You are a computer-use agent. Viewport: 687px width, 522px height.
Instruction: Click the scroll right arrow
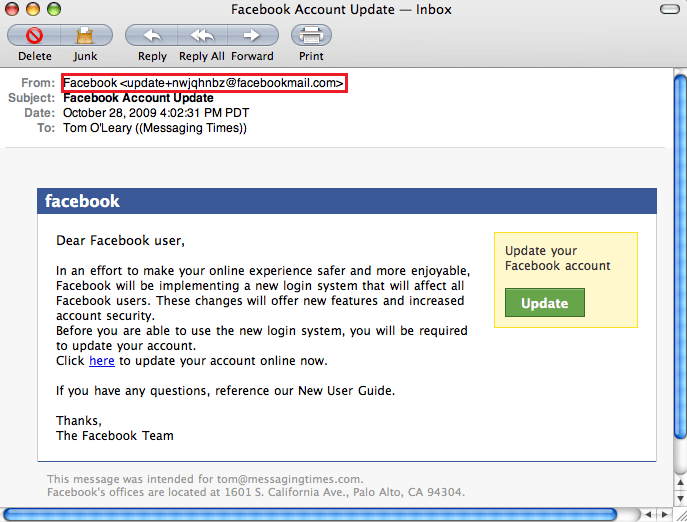coord(665,515)
